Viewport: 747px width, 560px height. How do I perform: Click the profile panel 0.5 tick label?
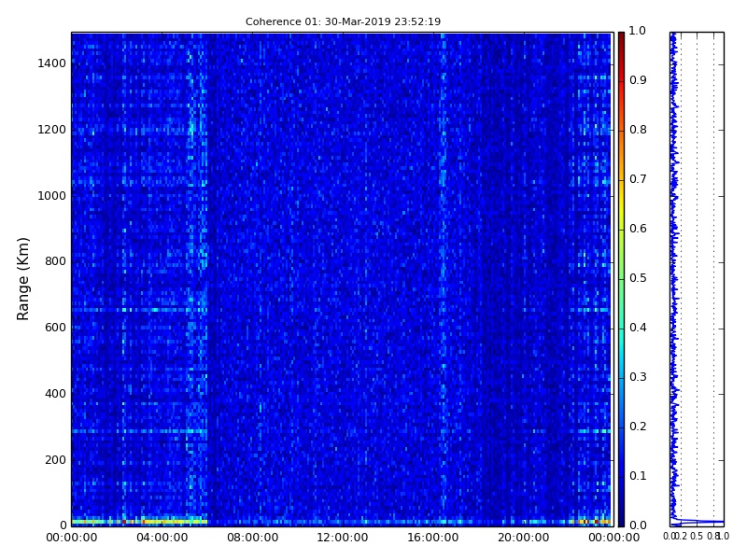click(697, 536)
